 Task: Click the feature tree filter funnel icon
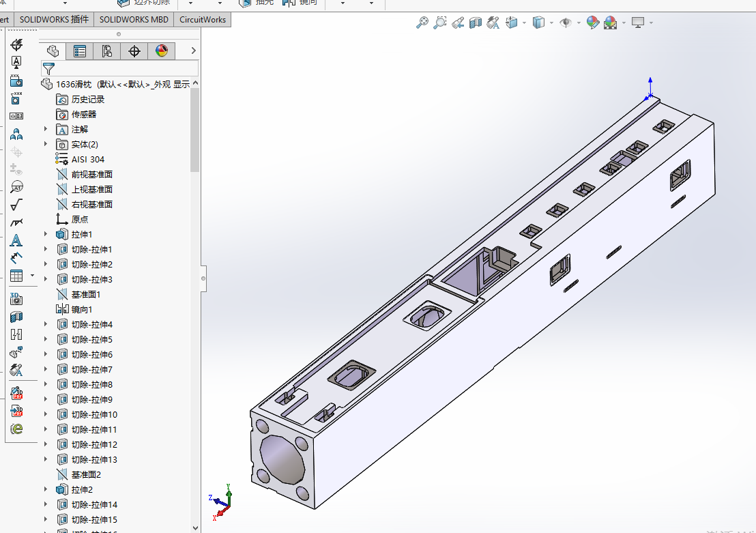click(x=48, y=68)
